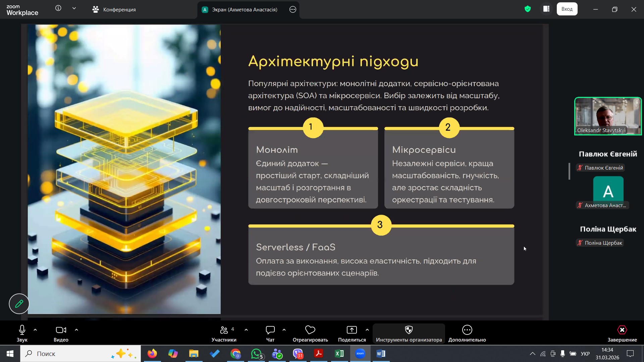The height and width of the screenshot is (362, 644).
Task: Open Host tools shield icon
Action: click(409, 330)
